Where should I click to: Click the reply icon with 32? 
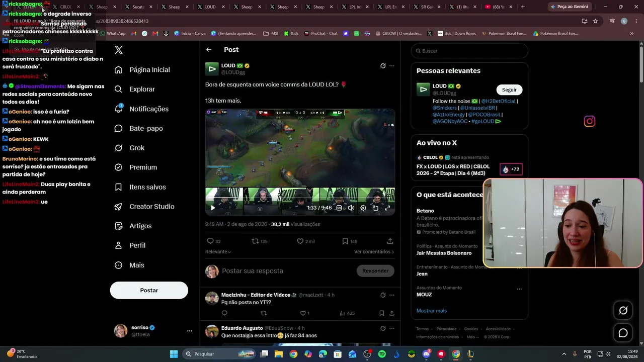[214, 241]
